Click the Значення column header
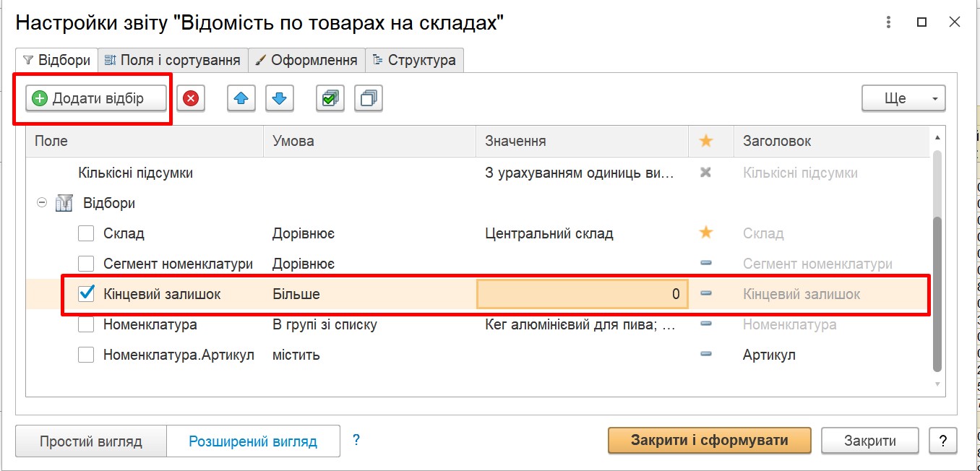The height and width of the screenshot is (471, 980). point(582,141)
